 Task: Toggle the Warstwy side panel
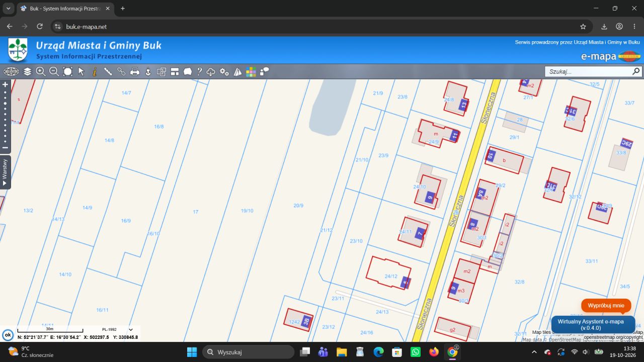click(x=5, y=172)
